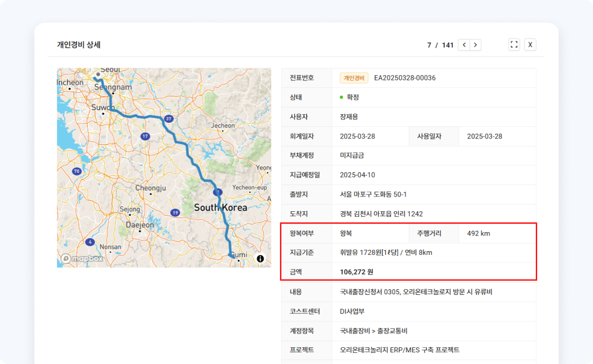Click the 7 / 141 page counter
593x364 pixels.
[440, 45]
